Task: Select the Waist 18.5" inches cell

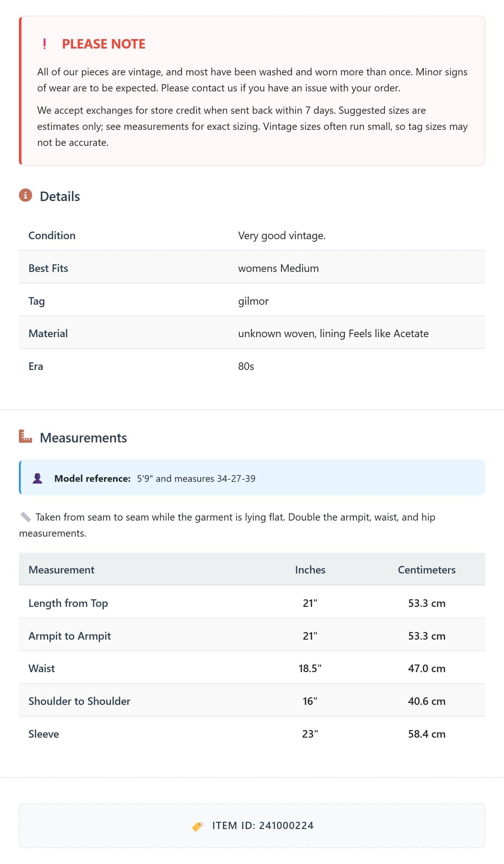Action: [x=310, y=669]
